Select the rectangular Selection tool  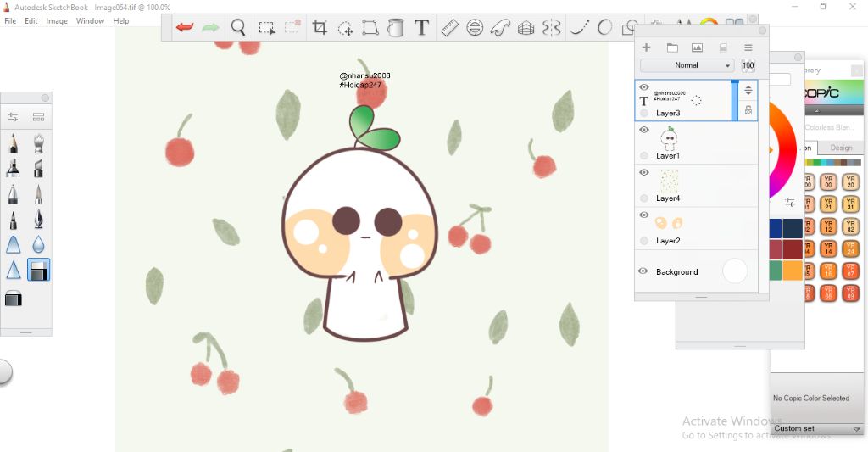(267, 28)
